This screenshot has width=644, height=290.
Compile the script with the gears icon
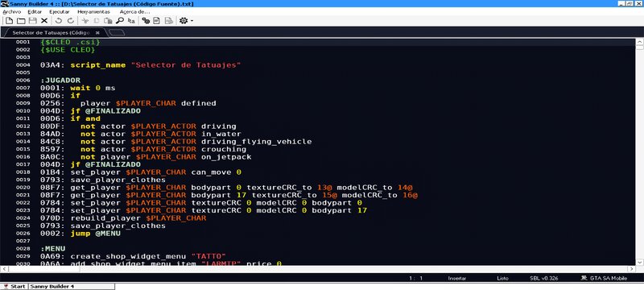click(x=146, y=20)
